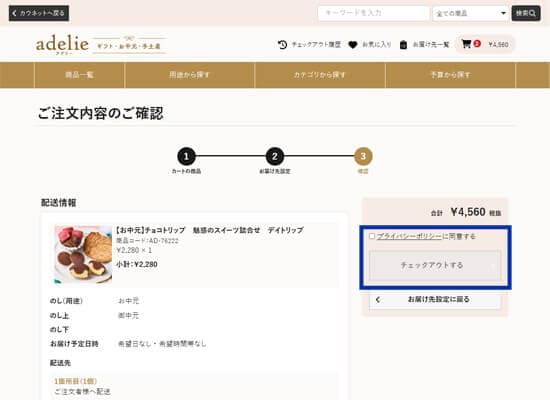Open the 全ての商品 category dropdown
The height and width of the screenshot is (400, 550).
tap(470, 13)
